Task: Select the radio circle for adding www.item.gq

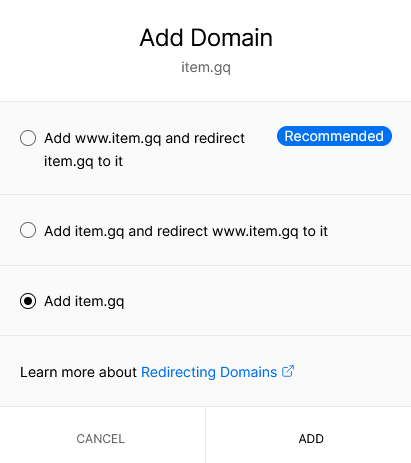Action: click(x=28, y=138)
